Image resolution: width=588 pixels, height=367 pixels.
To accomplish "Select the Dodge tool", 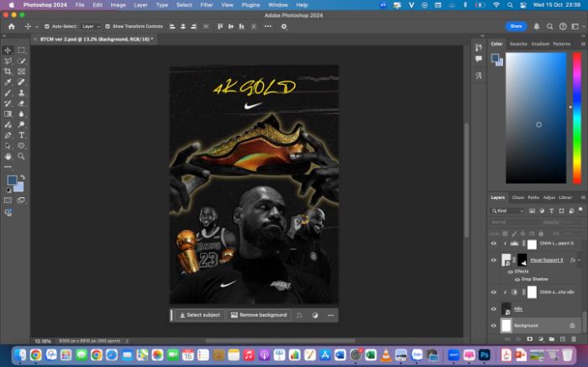I will 21,124.
